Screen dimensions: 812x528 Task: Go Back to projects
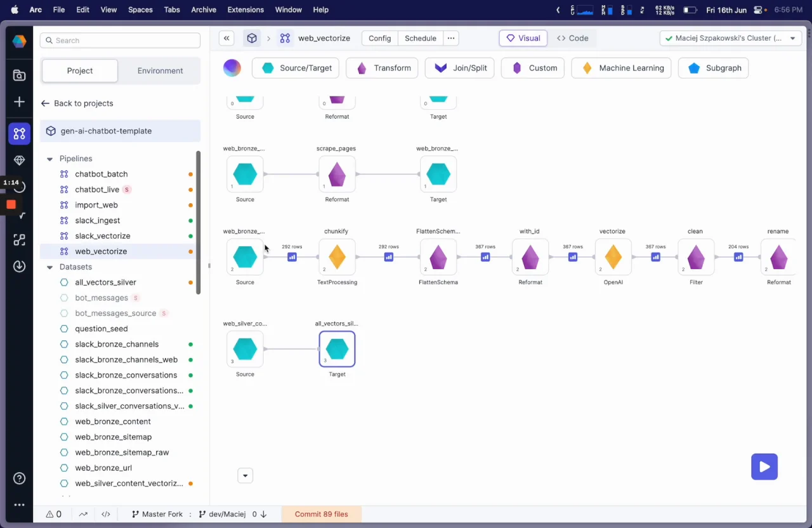point(77,103)
